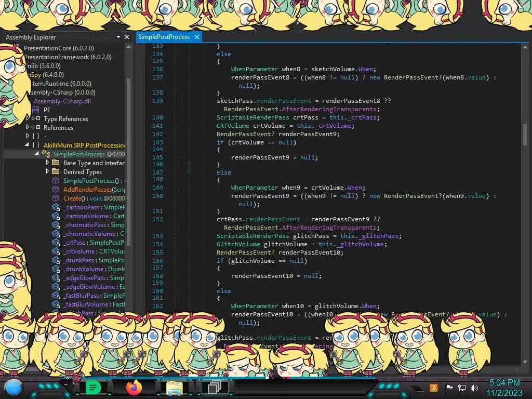532x399 pixels.
Task: Open File Explorer from the taskbar
Action: point(175,388)
